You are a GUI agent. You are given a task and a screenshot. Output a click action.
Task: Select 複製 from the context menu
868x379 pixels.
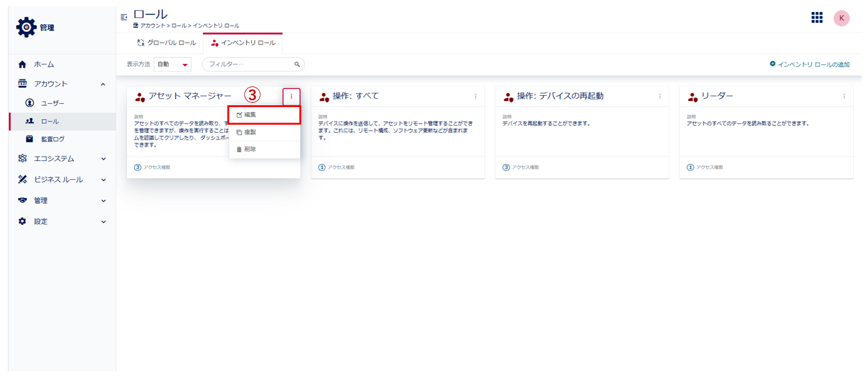point(264,132)
